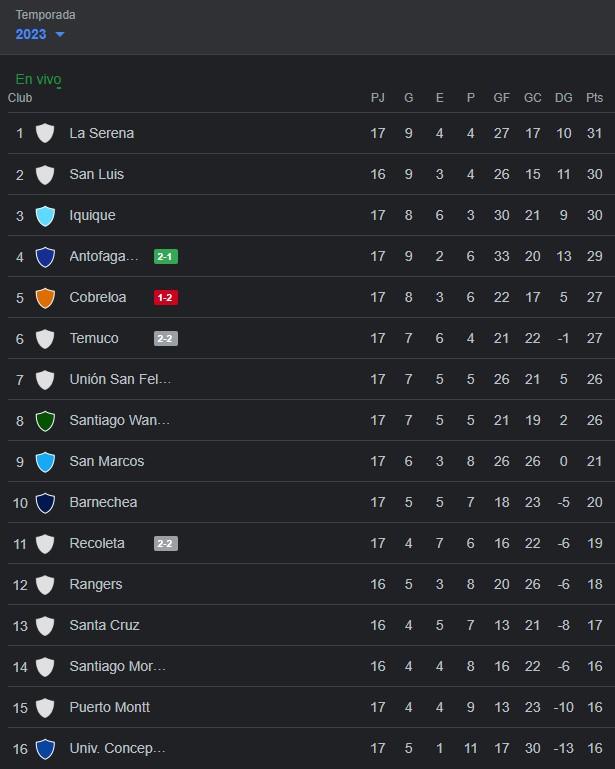This screenshot has height=769, width=615.
Task: Click San Marcos' blue shield icon
Action: click(45, 461)
